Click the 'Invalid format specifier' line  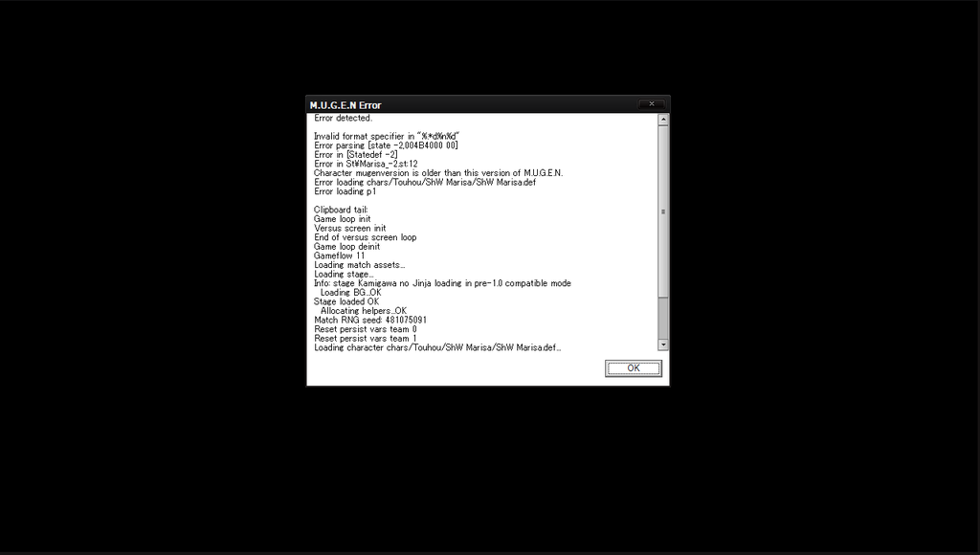[387, 136]
